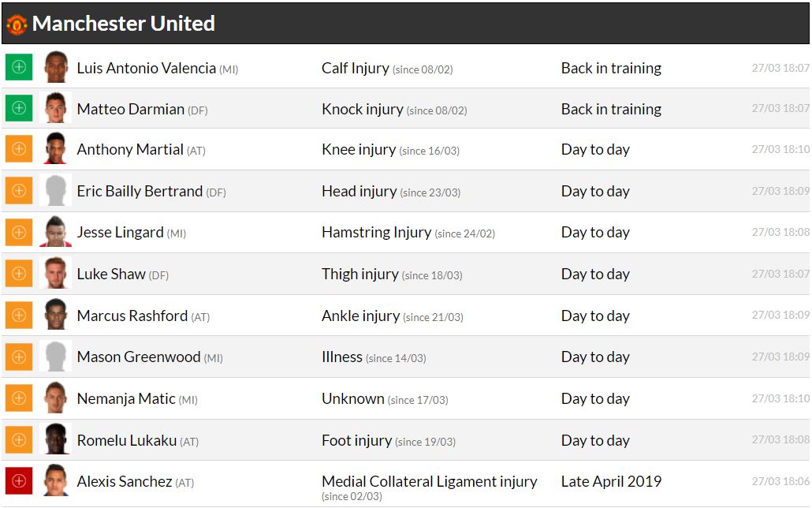Open the Matteo Darmian player name
The image size is (812, 508).
click(x=131, y=109)
